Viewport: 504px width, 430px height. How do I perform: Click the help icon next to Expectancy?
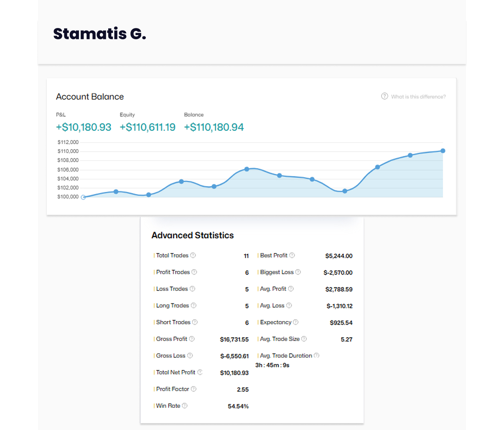pos(296,322)
